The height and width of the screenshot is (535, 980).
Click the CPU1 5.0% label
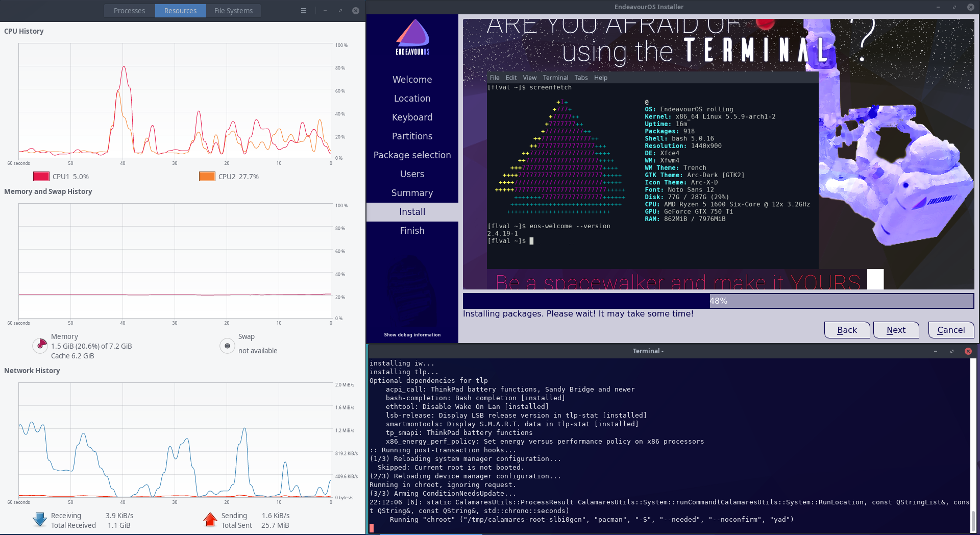click(70, 177)
